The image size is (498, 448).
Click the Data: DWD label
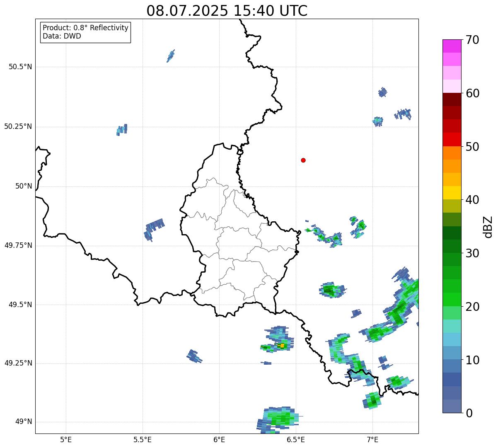point(62,36)
